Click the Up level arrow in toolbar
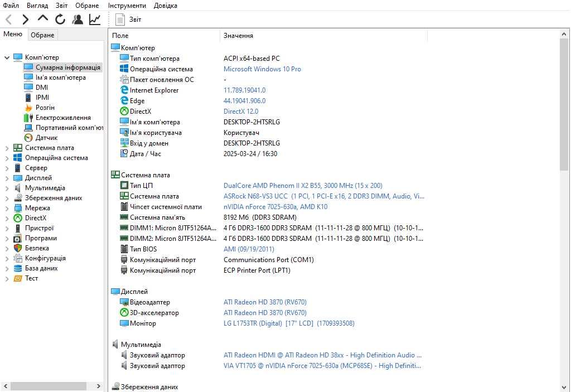This screenshot has height=392, width=571. [x=43, y=19]
